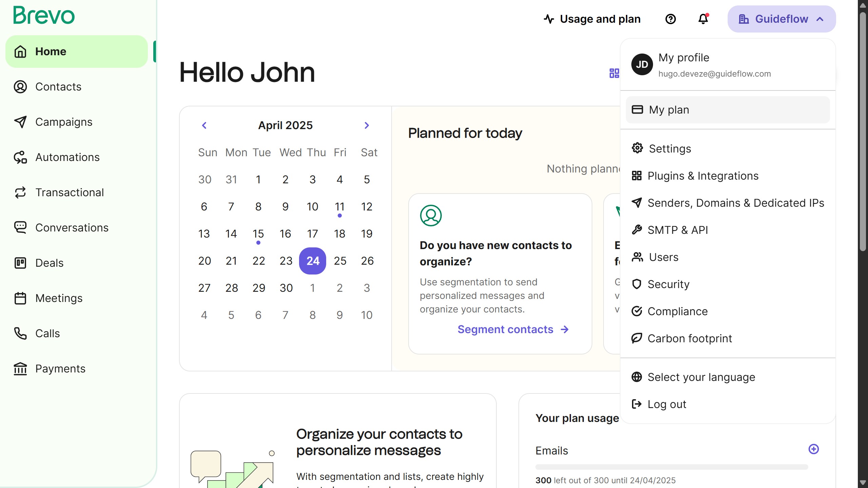The height and width of the screenshot is (488, 868).
Task: Click the JD profile avatar
Action: tap(642, 64)
